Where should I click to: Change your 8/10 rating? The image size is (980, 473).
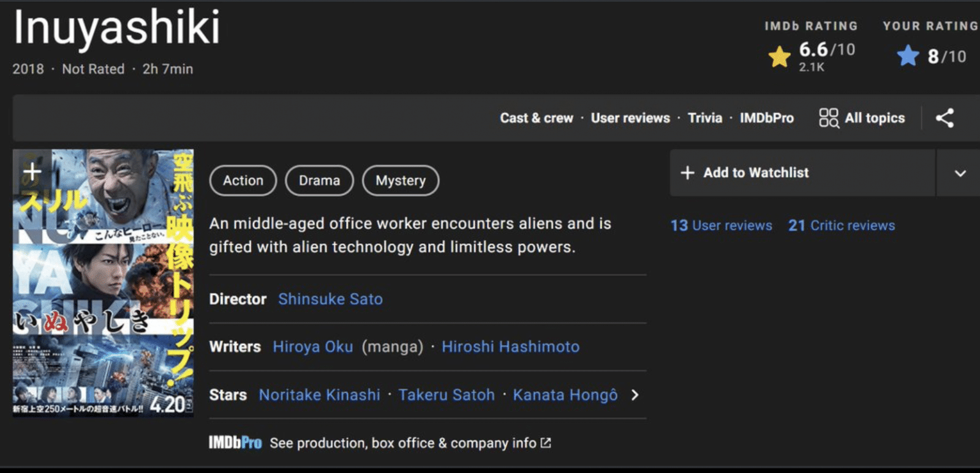(x=946, y=56)
